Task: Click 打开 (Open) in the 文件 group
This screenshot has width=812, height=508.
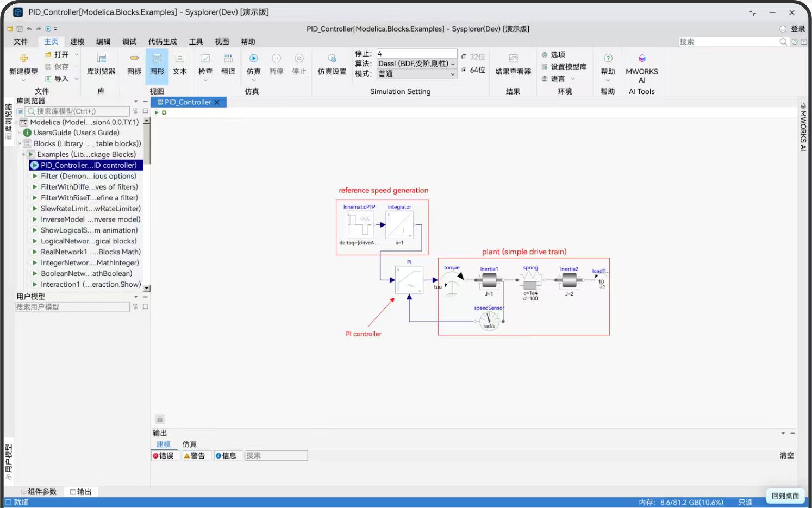Action: point(57,54)
